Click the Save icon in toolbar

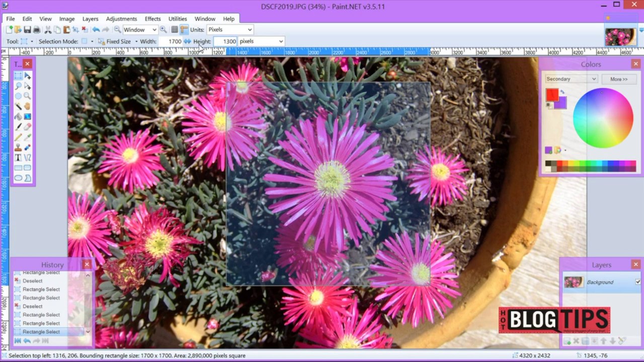[x=27, y=30]
